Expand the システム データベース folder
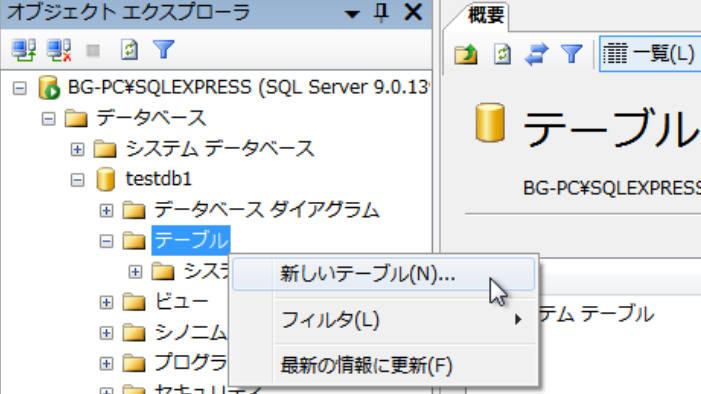701x394 pixels. click(77, 149)
